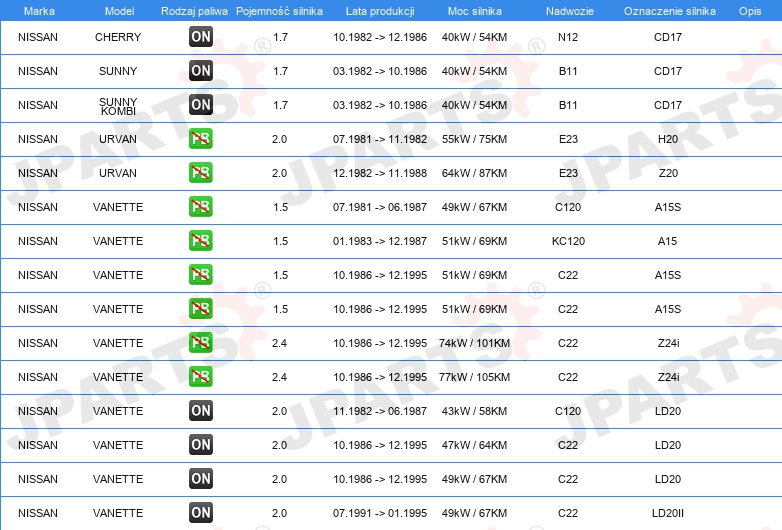This screenshot has width=782, height=530.
Task: Click the Model column header
Action: pyautogui.click(x=119, y=11)
